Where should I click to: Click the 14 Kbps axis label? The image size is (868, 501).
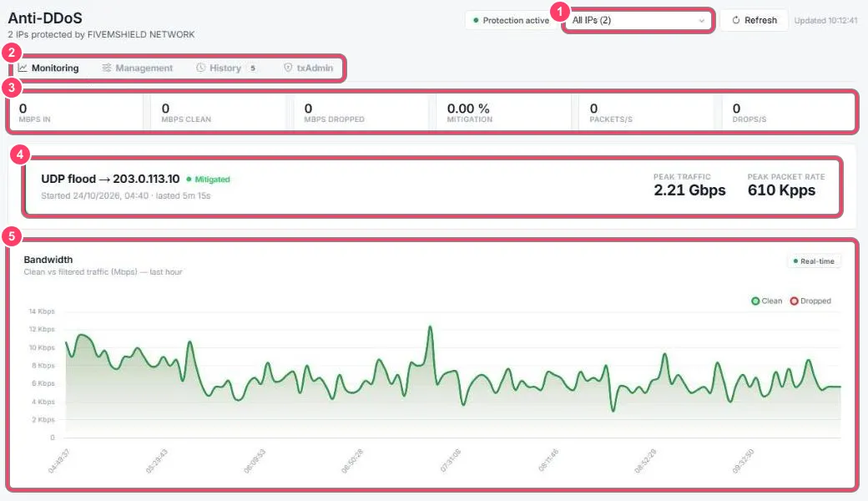coord(42,311)
